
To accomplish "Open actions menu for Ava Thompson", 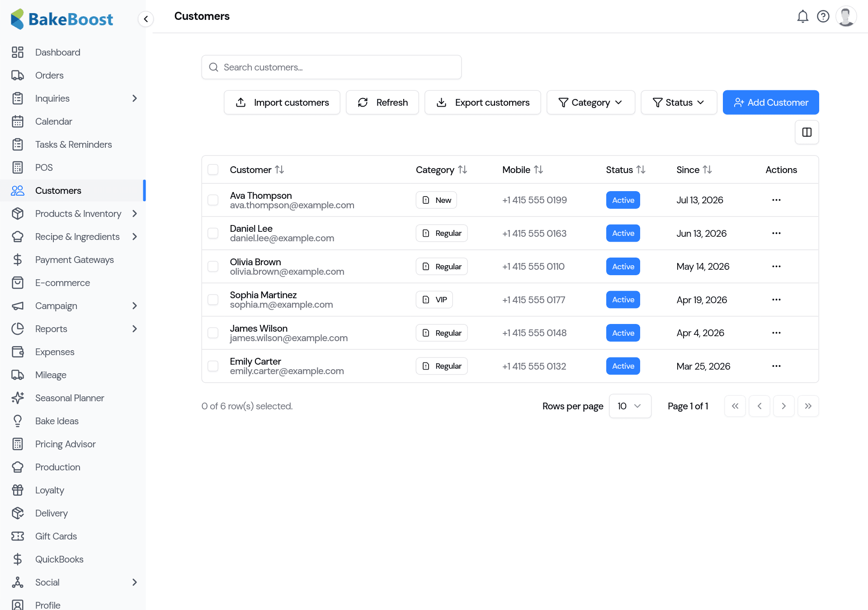I will [776, 200].
